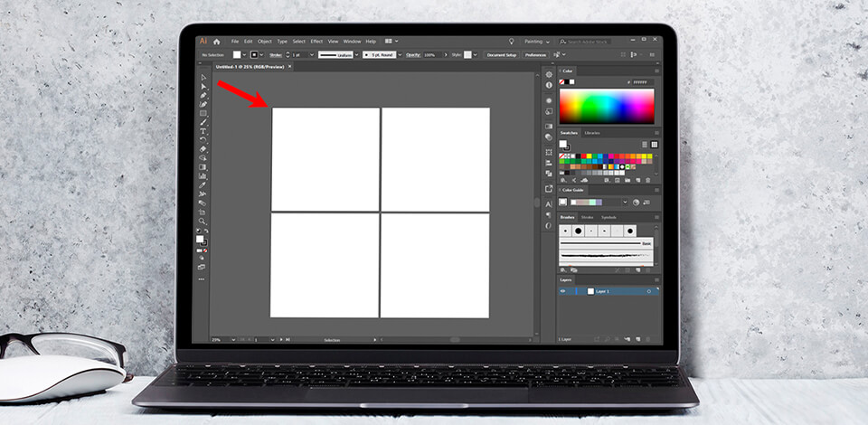The width and height of the screenshot is (868, 425).
Task: Open the Object menu
Action: coord(265,42)
